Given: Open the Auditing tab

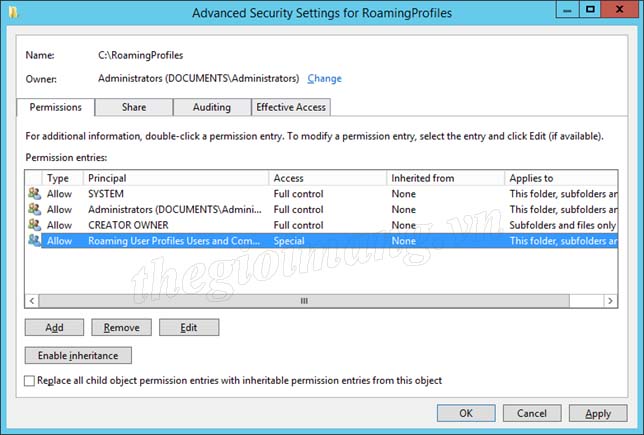Looking at the screenshot, I should pos(212,107).
